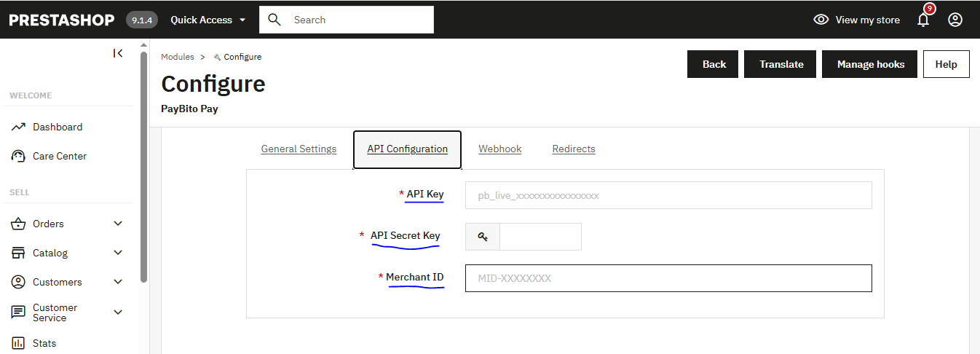This screenshot has width=980, height=354.
Task: Click the Orders basket icon
Action: click(x=19, y=224)
